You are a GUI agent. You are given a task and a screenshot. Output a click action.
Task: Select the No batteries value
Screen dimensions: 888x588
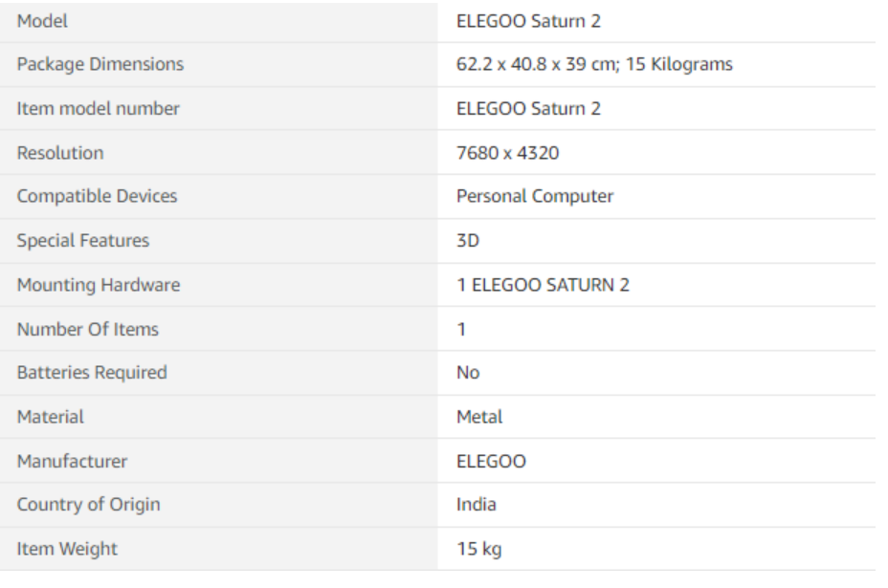coord(468,372)
